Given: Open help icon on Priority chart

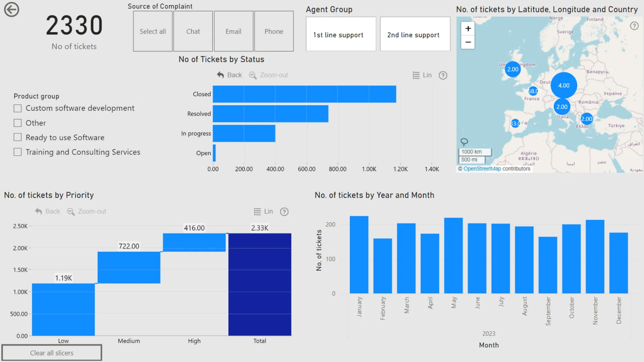Looking at the screenshot, I should [x=284, y=212].
